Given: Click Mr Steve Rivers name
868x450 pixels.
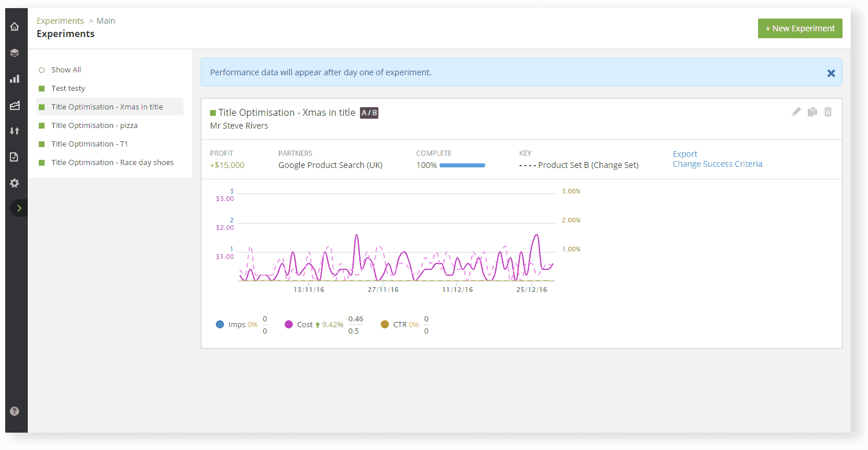Looking at the screenshot, I should (x=239, y=126).
